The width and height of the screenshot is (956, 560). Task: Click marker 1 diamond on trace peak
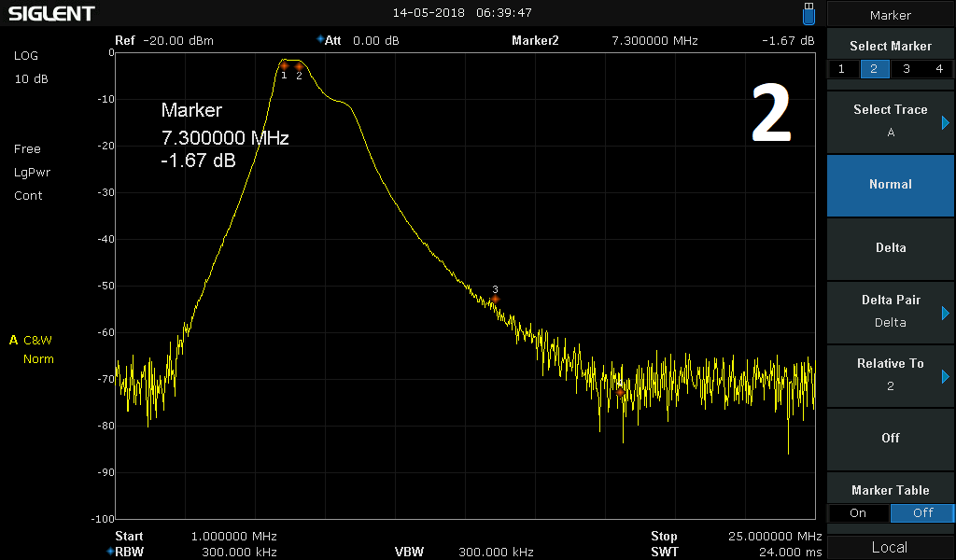coord(284,66)
